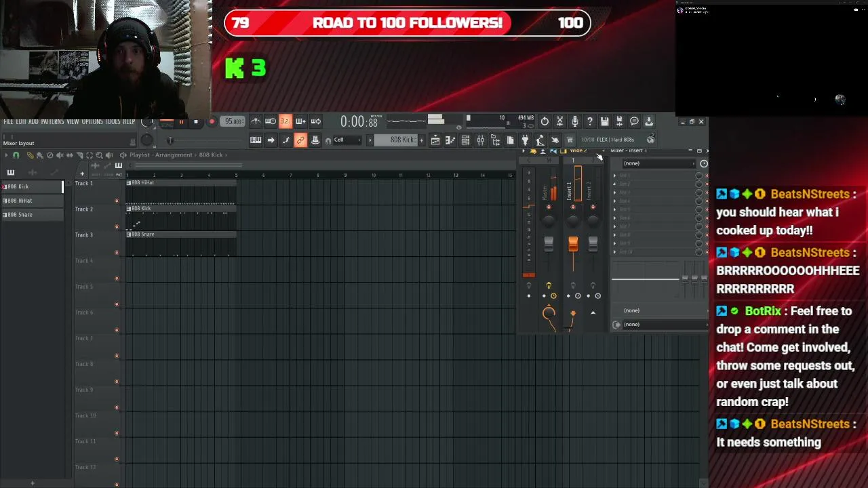Select the playlist magnet snap icon
Viewport: 868px width, 488px height.
[16, 155]
